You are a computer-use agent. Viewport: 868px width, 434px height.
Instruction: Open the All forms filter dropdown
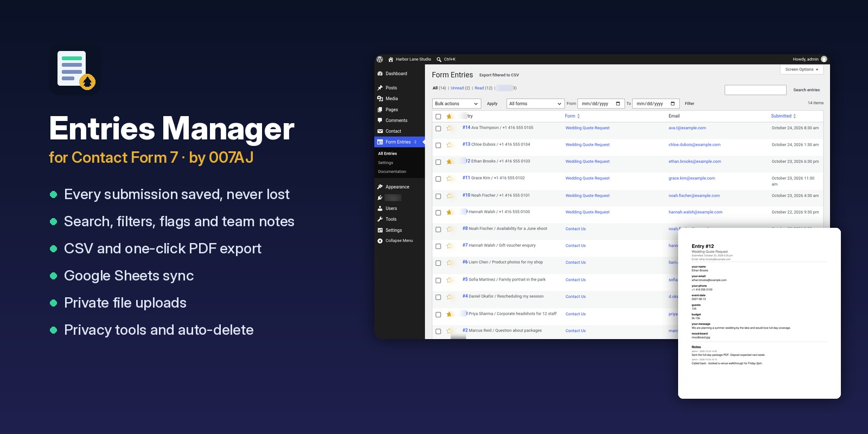pos(535,104)
